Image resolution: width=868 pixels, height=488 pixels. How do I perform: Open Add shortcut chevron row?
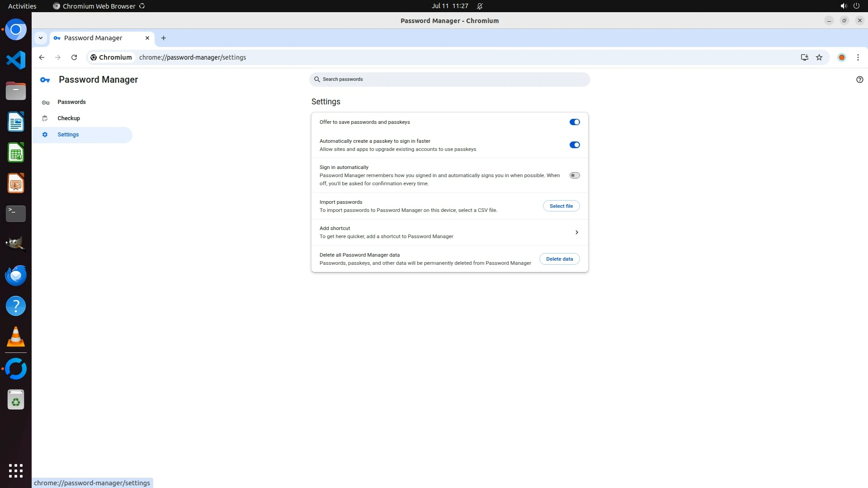[x=576, y=232]
